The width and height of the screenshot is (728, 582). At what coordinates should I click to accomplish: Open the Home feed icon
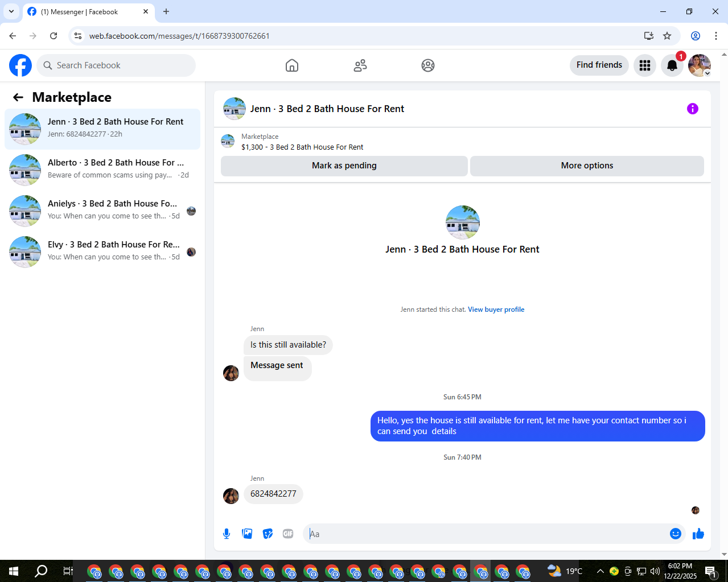tap(292, 65)
